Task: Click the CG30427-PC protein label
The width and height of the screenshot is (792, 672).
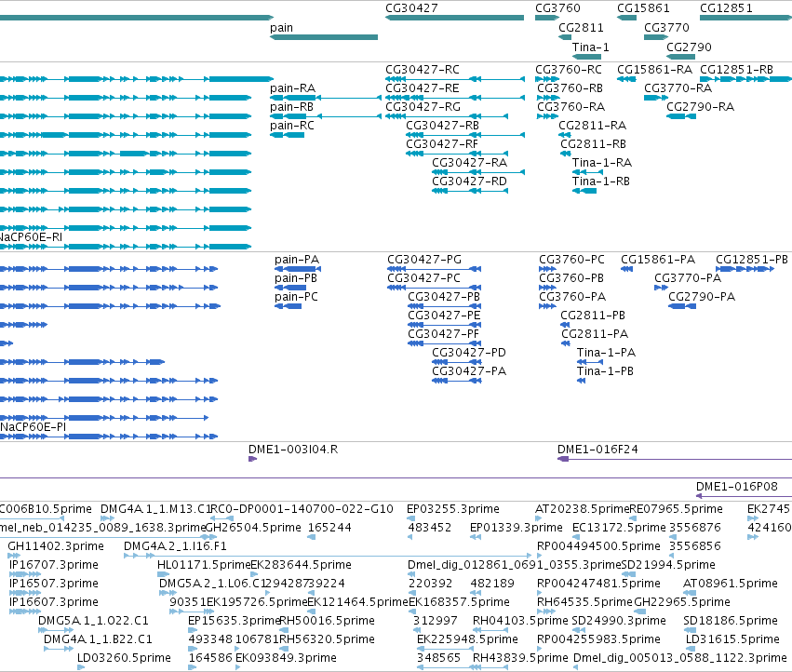Action: [423, 278]
